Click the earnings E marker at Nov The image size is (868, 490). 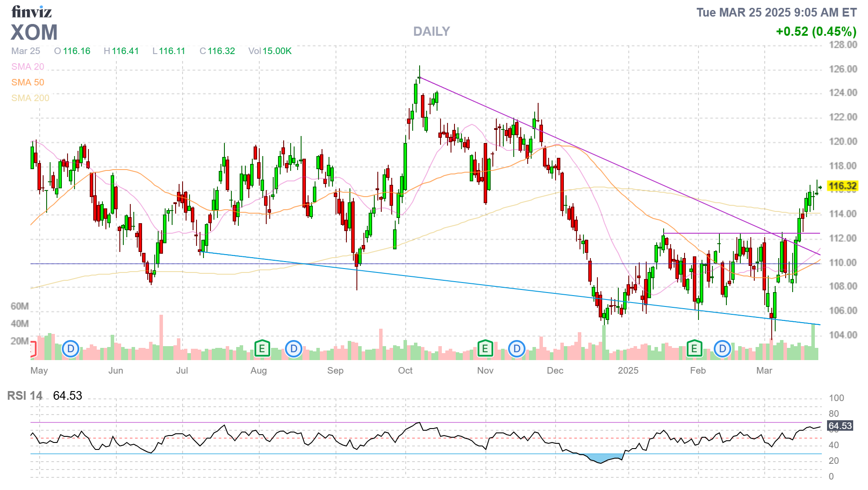[x=485, y=349]
